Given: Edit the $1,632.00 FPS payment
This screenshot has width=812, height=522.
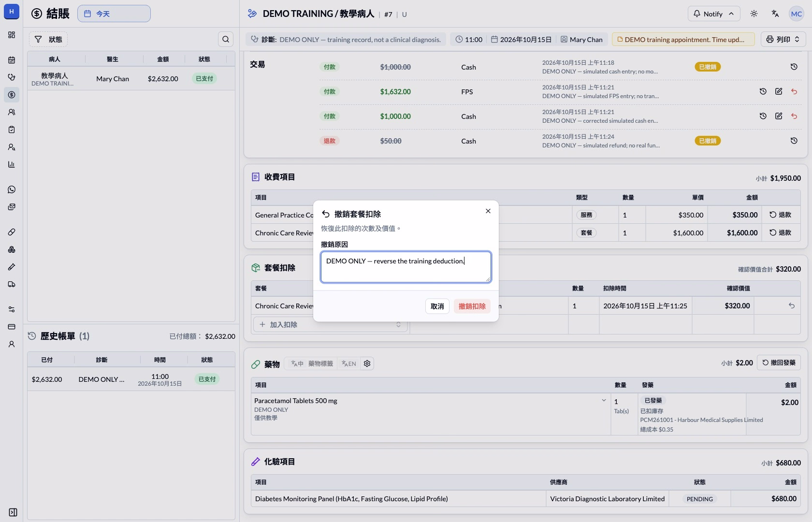Looking at the screenshot, I should tap(779, 91).
